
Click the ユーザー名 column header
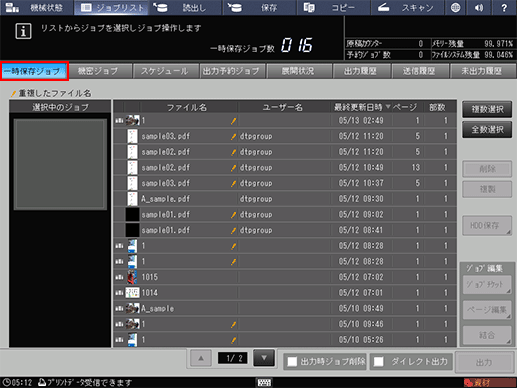(283, 107)
